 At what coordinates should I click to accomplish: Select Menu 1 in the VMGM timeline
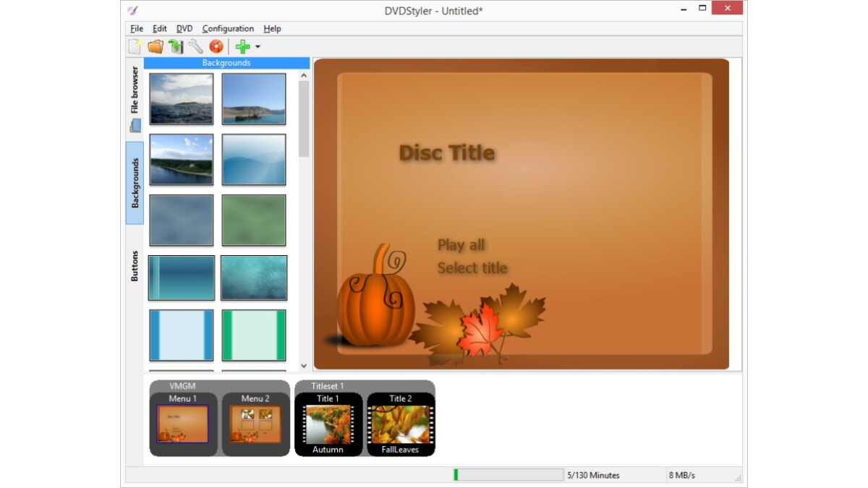click(x=183, y=424)
